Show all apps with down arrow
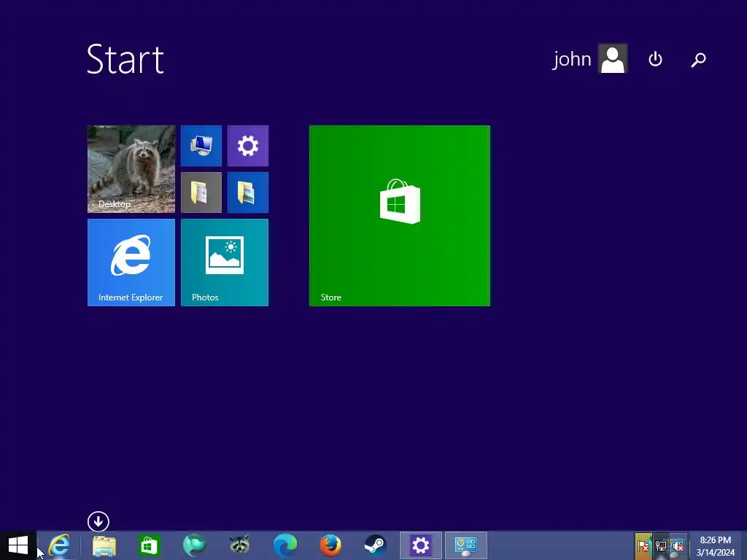Image resolution: width=747 pixels, height=560 pixels. tap(98, 521)
